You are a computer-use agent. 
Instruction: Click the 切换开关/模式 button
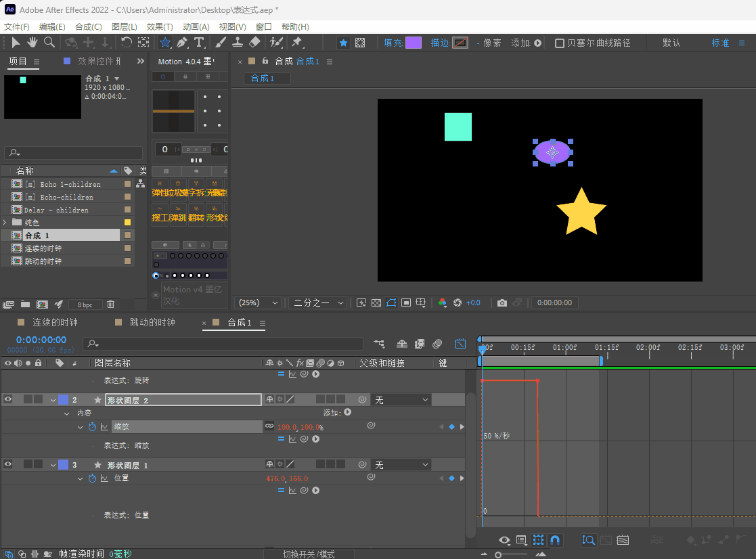[309, 554]
